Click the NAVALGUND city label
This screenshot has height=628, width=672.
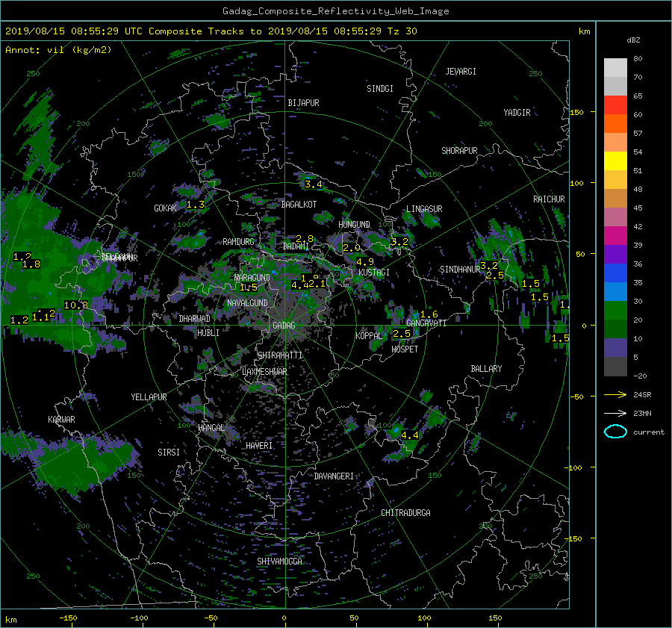[x=247, y=303]
